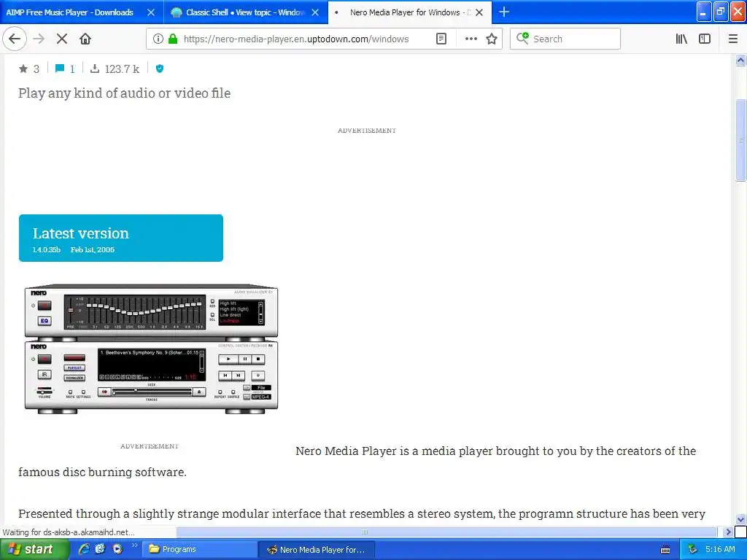The width and height of the screenshot is (747, 560).
Task: Click the blue security shield badge
Action: coord(160,69)
